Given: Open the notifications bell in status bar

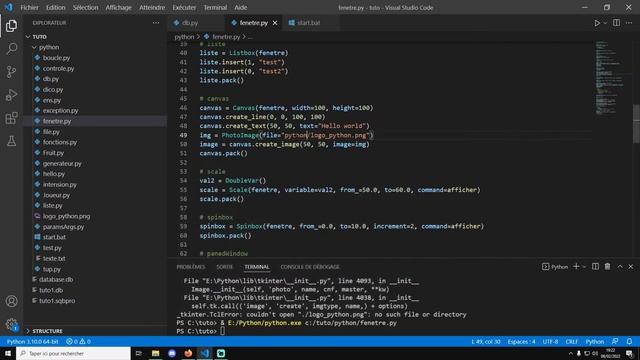Looking at the screenshot, I should click(x=629, y=341).
